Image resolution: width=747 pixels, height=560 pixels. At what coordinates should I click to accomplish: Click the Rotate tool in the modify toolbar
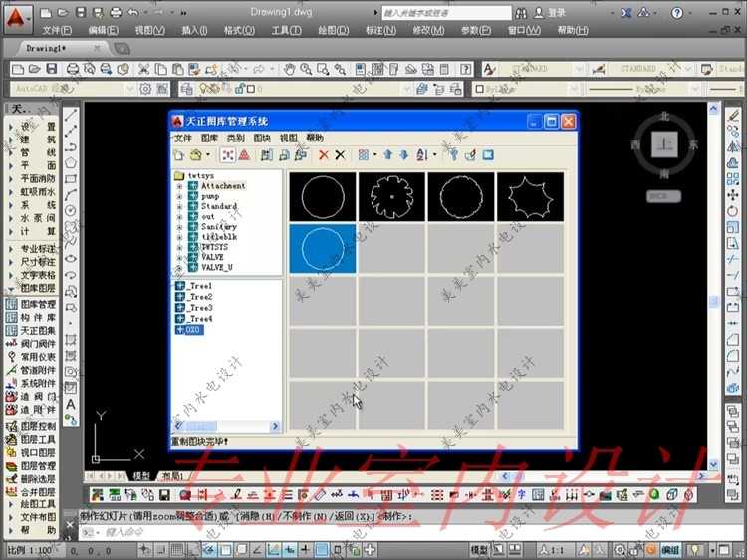[733, 211]
